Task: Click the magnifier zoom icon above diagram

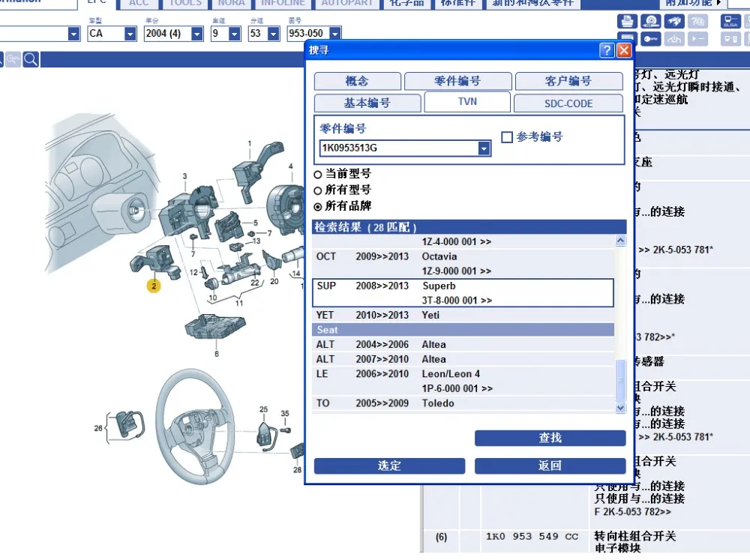Action: 31,59
